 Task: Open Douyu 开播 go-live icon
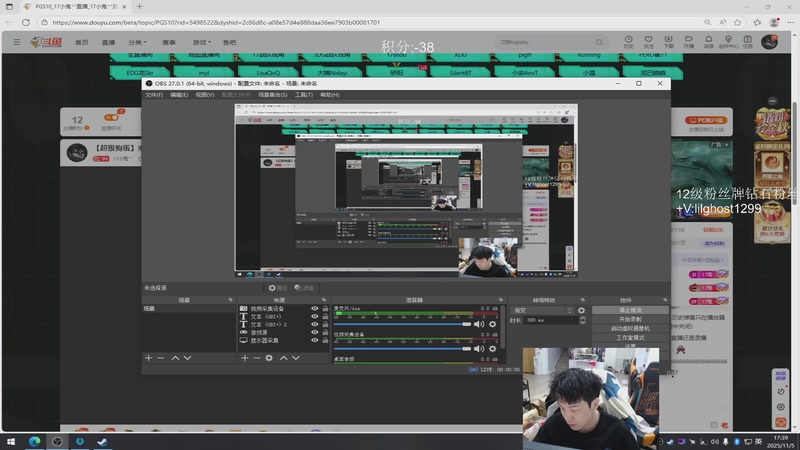[x=688, y=42]
